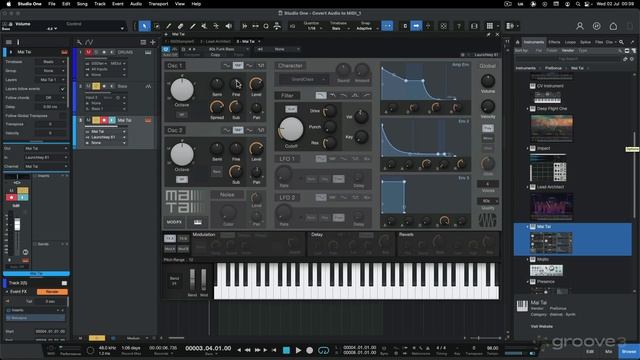
Task: Click Copy in instrument header
Action: (216, 55)
